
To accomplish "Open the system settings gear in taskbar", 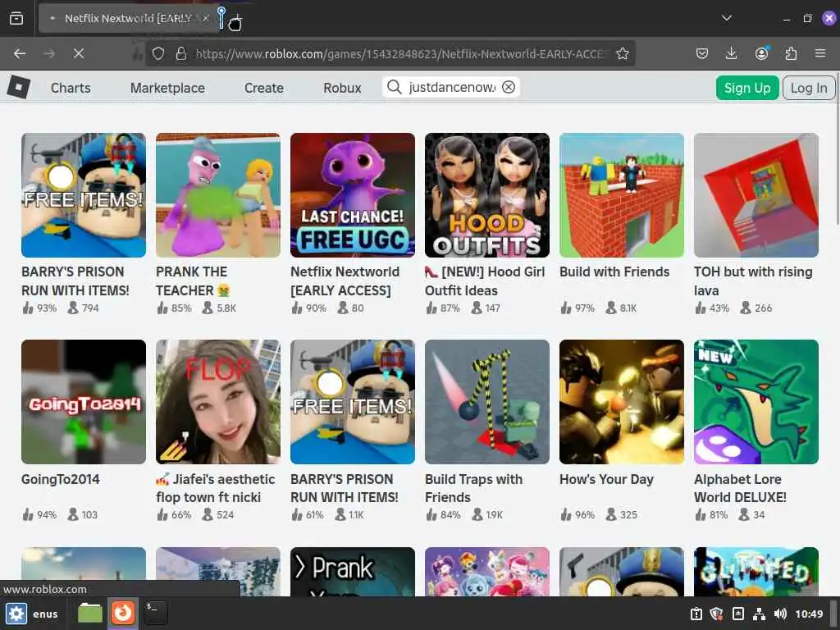I will click(16, 614).
